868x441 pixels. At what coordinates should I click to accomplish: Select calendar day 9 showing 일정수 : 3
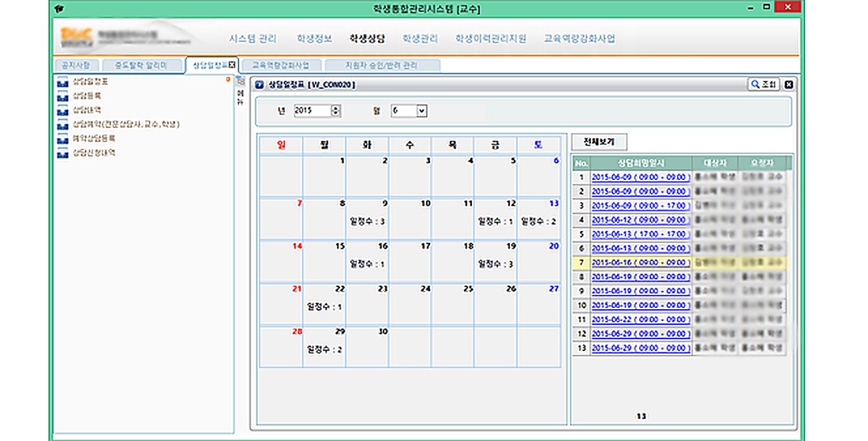pyautogui.click(x=367, y=219)
